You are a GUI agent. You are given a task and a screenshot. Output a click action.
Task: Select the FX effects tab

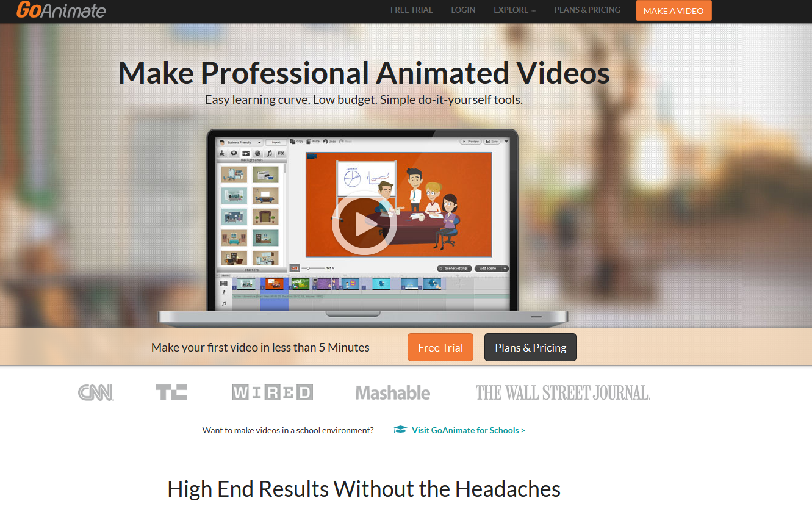click(281, 153)
